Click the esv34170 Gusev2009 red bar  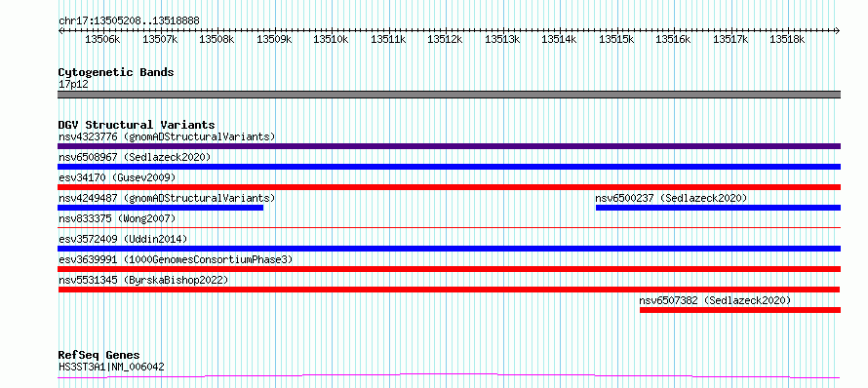(x=449, y=187)
